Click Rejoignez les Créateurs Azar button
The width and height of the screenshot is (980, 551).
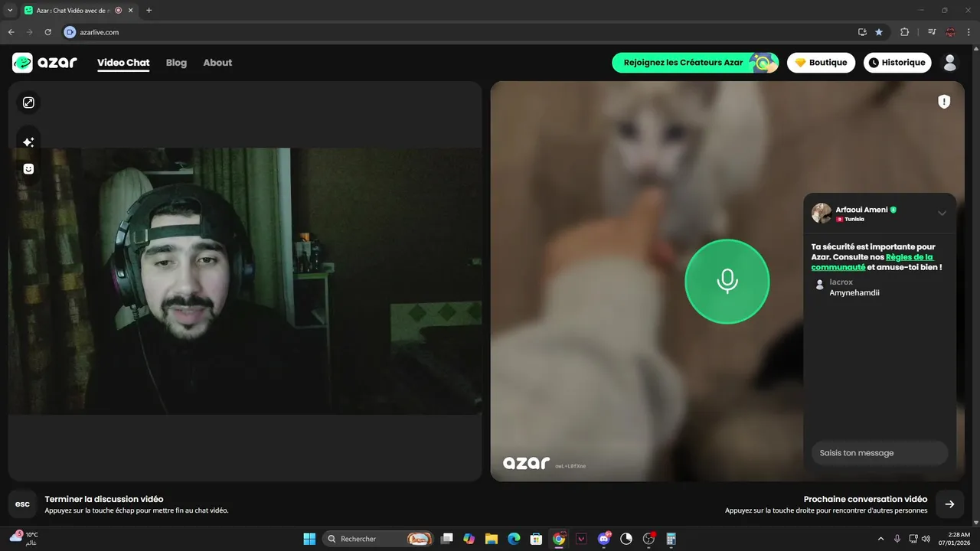695,63
